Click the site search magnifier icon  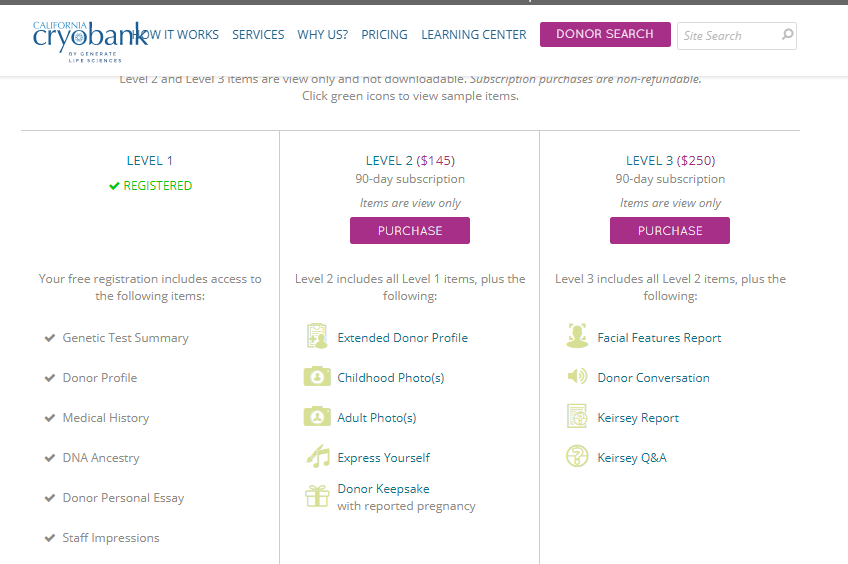[x=787, y=35]
